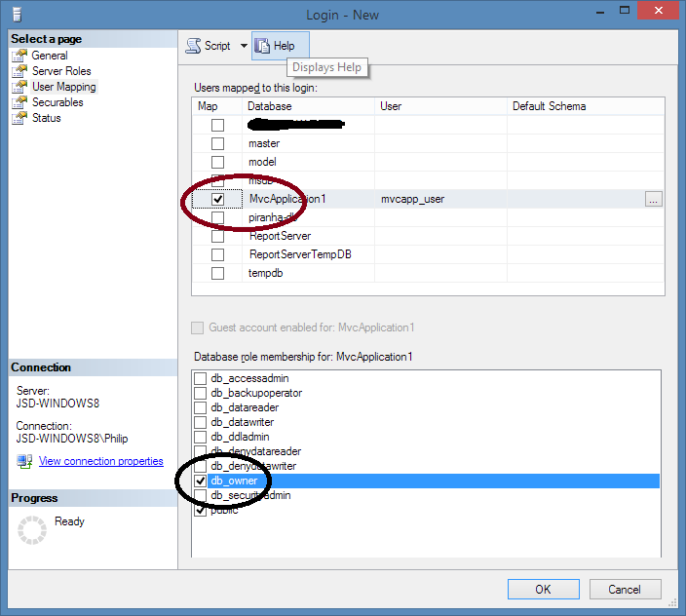Open View connection properties link
The height and width of the screenshot is (616, 686).
(100, 461)
